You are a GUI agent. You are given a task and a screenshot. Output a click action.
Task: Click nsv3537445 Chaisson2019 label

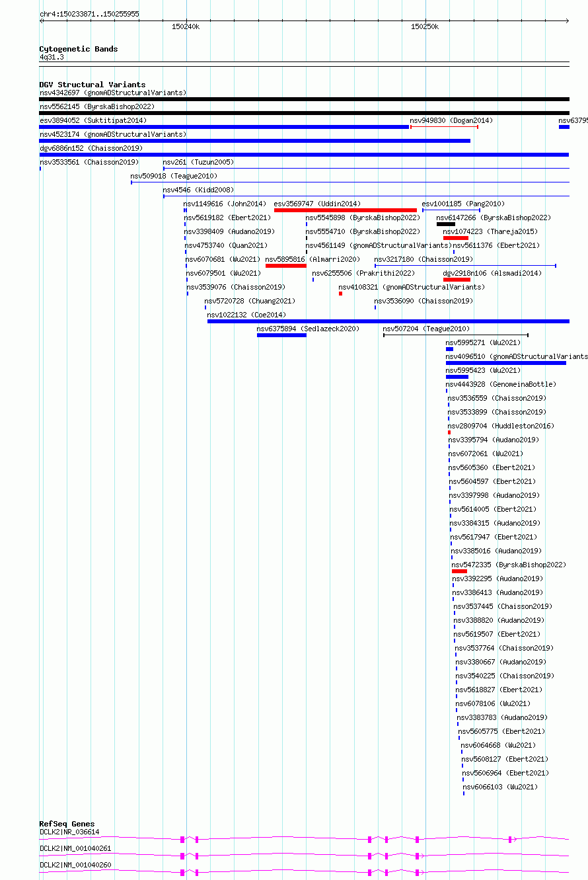[x=503, y=606]
